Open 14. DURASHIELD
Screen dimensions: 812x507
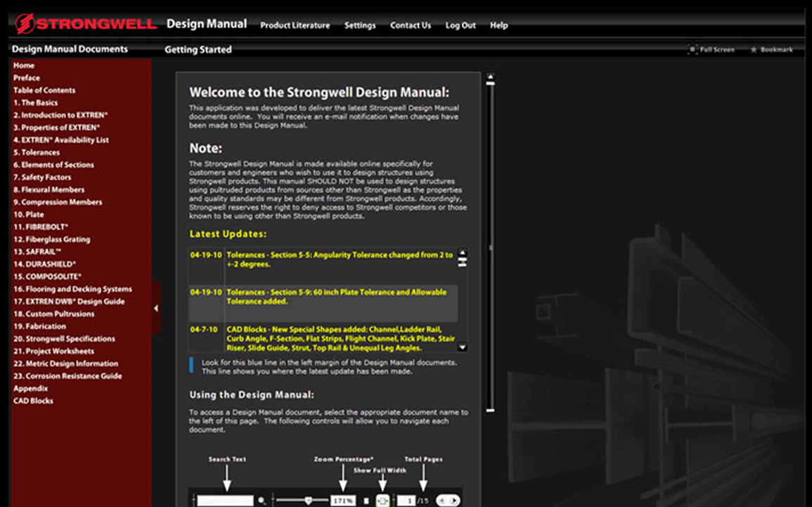point(44,264)
